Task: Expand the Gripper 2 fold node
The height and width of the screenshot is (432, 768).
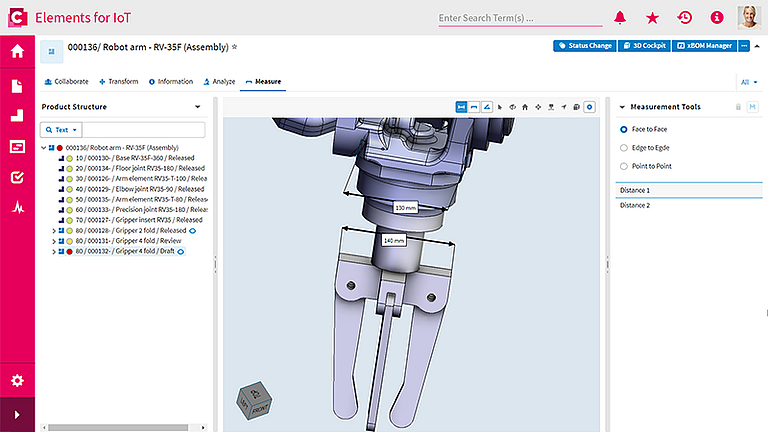Action: point(54,230)
